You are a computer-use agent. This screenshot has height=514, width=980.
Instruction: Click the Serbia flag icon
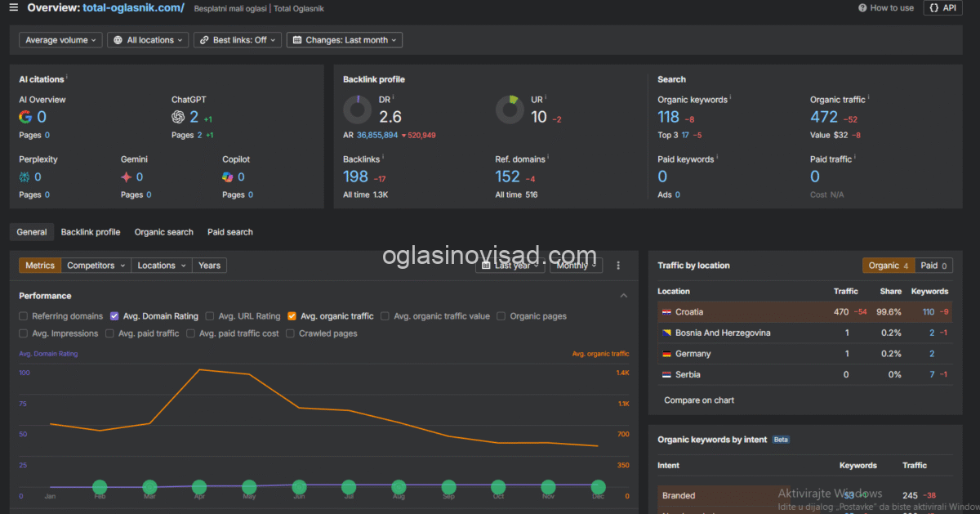pos(666,374)
